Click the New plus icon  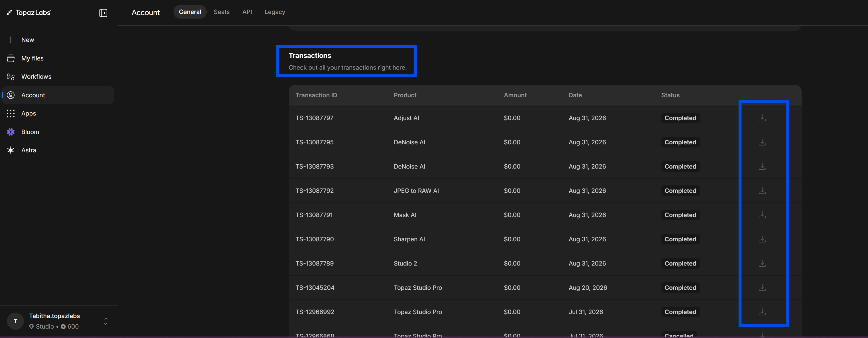11,40
